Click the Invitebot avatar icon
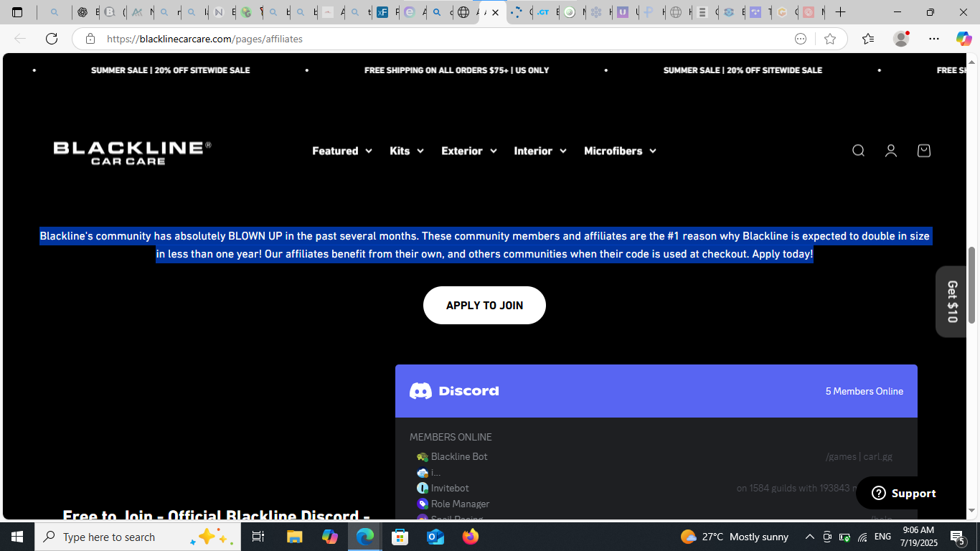Image resolution: width=980 pixels, height=551 pixels. coord(423,489)
